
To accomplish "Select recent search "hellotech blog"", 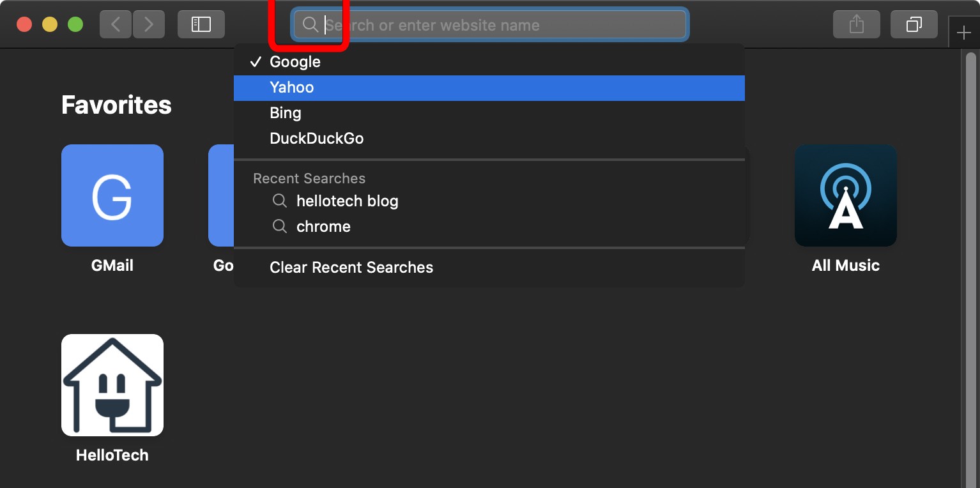I will point(347,201).
